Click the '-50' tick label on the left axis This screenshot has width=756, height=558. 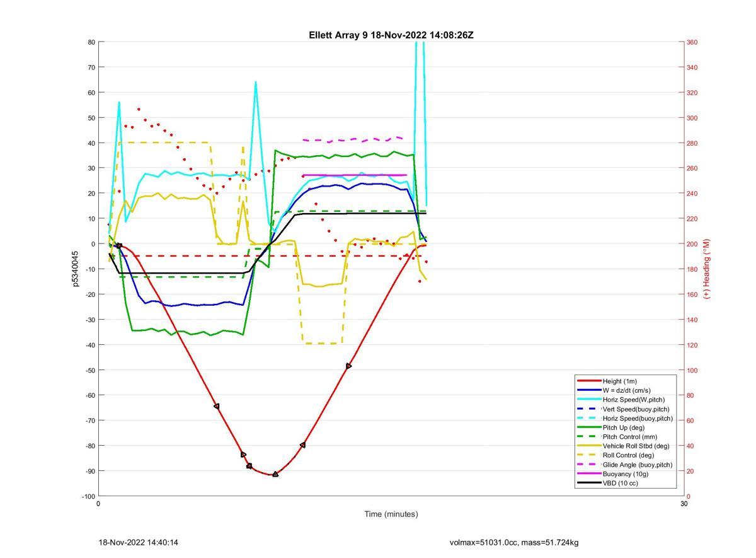(x=89, y=370)
